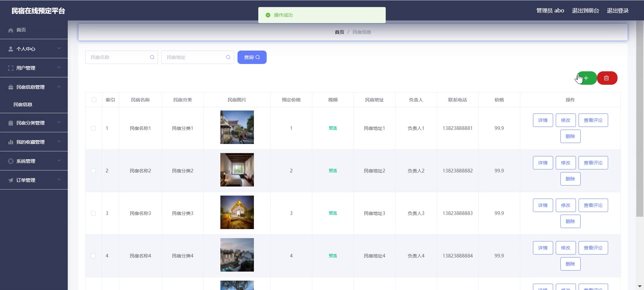Check the checkbox for row 民宿名称2
The image size is (644, 290).
click(93, 171)
